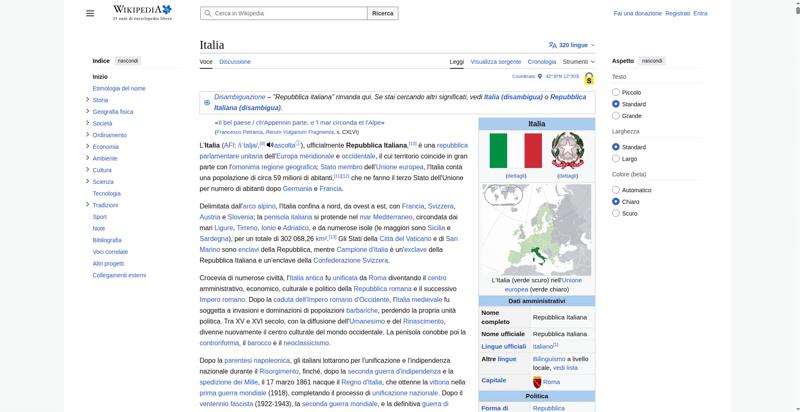This screenshot has width=800, height=412.
Task: Click the language translation icon beside 320 lingue
Action: (553, 45)
